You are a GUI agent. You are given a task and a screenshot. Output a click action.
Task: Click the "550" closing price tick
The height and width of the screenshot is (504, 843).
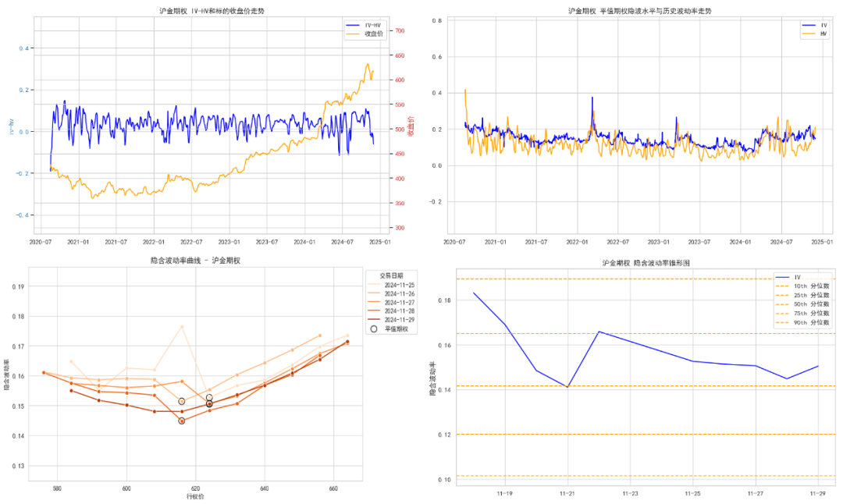(400, 105)
